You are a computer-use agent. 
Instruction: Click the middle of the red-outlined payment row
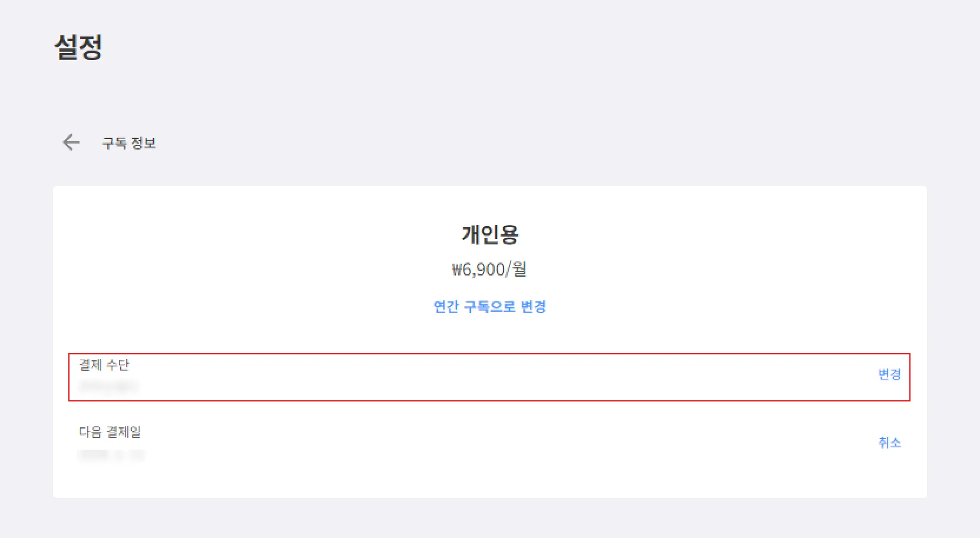[489, 377]
